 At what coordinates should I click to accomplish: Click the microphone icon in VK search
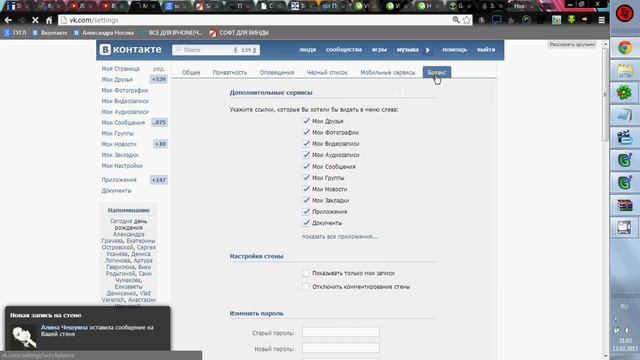pyautogui.click(x=235, y=50)
